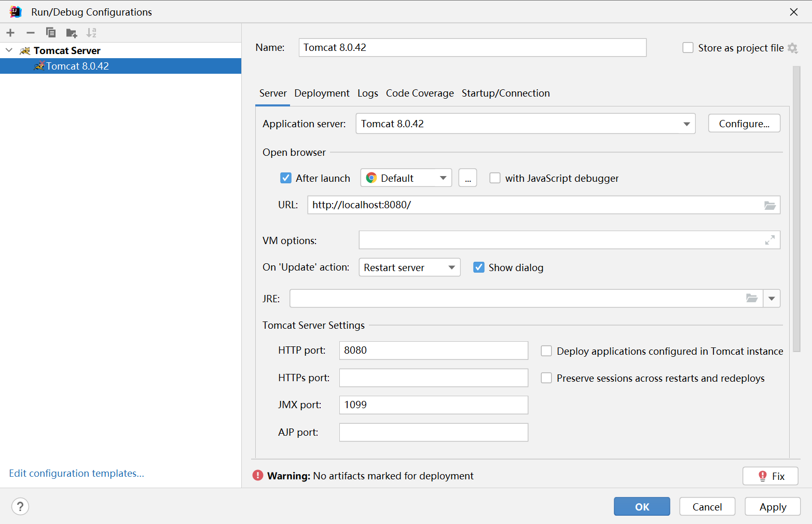Click gear icon beside Store as project file
812x524 pixels.
tap(792, 48)
